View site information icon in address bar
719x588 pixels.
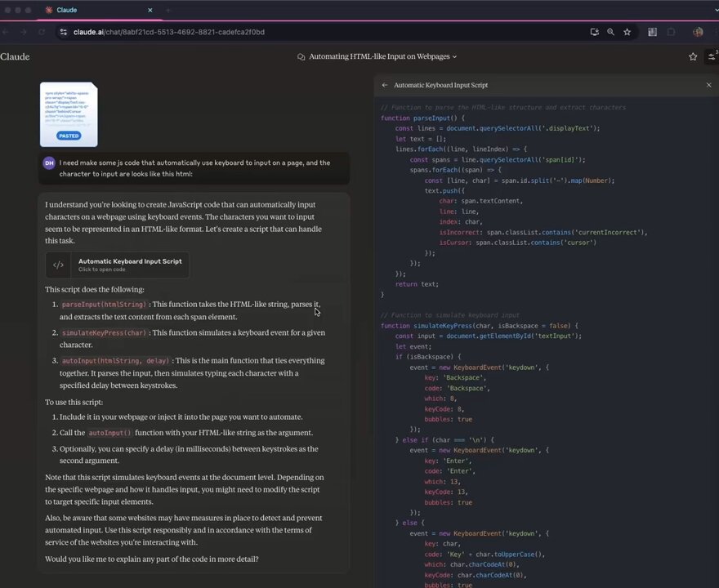pyautogui.click(x=64, y=32)
